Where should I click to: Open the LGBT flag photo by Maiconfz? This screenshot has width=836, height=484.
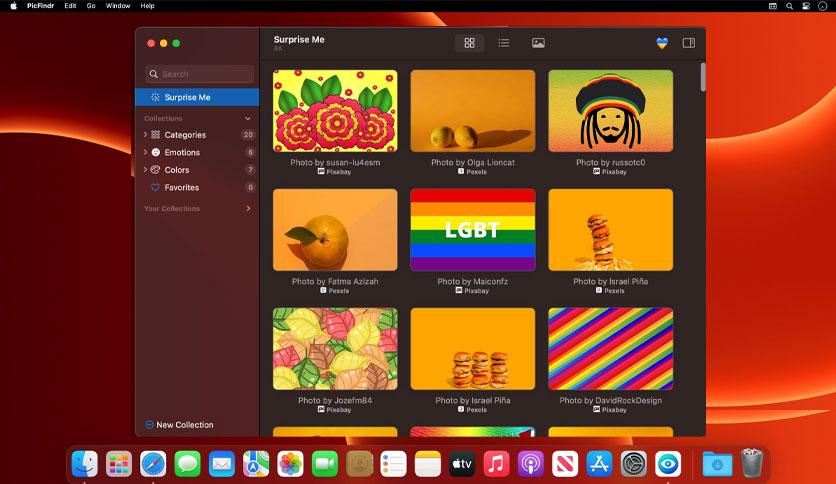(x=473, y=230)
